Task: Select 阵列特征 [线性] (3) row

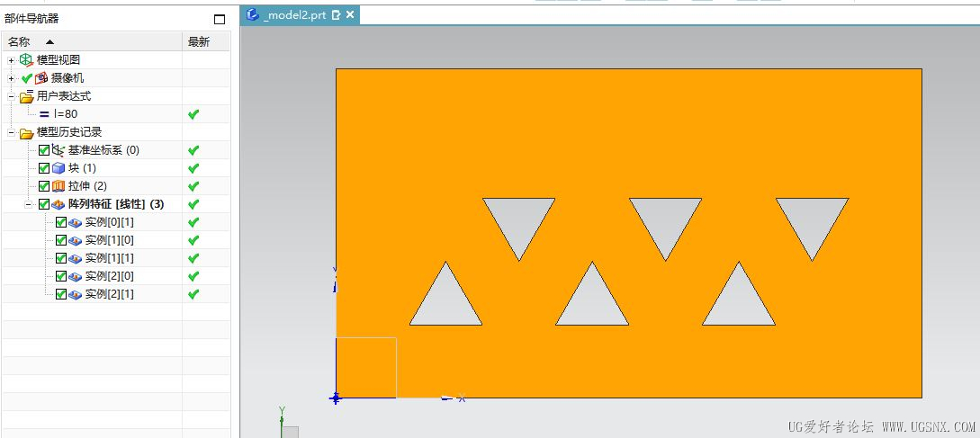Action: 115,204
